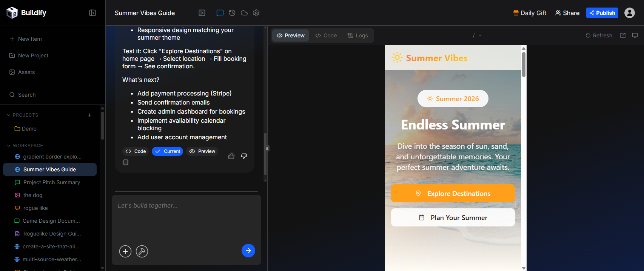Click the blue Publish button
Screen dimensions: 644x271
[602, 13]
